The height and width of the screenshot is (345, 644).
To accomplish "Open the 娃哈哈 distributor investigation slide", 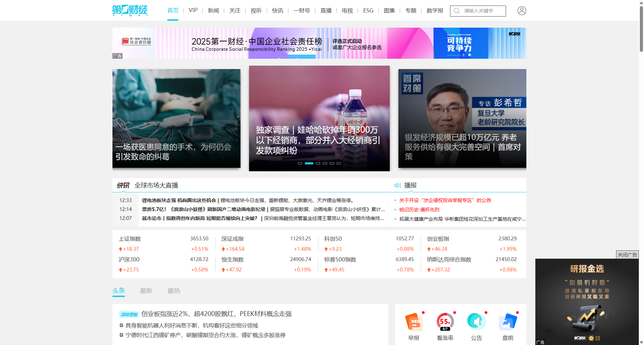I will (319, 118).
